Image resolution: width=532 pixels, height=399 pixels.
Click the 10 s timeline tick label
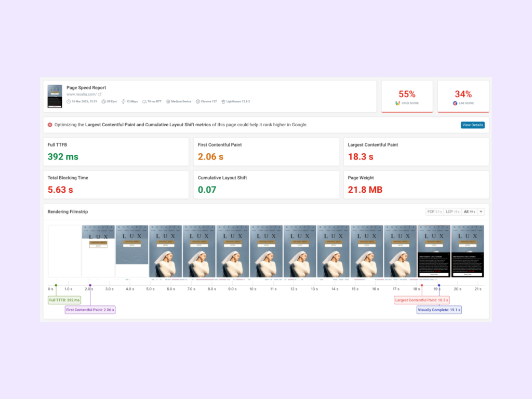pos(253,289)
